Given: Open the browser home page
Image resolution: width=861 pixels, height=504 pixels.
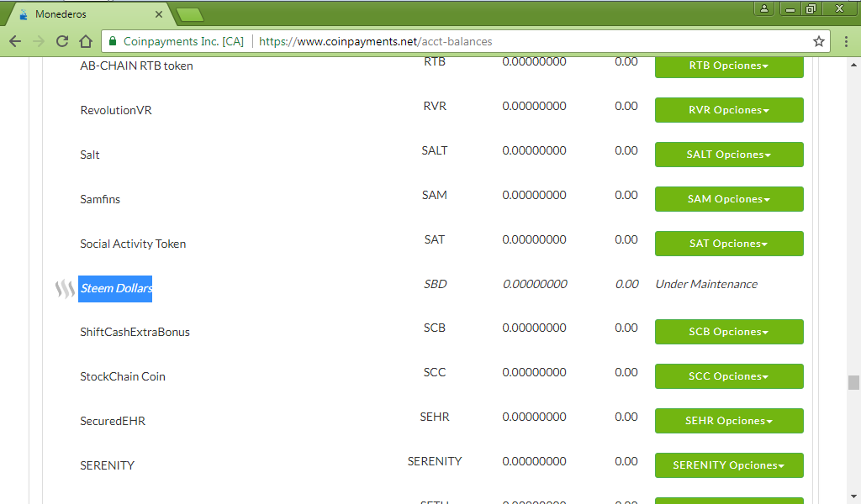Looking at the screenshot, I should (86, 41).
